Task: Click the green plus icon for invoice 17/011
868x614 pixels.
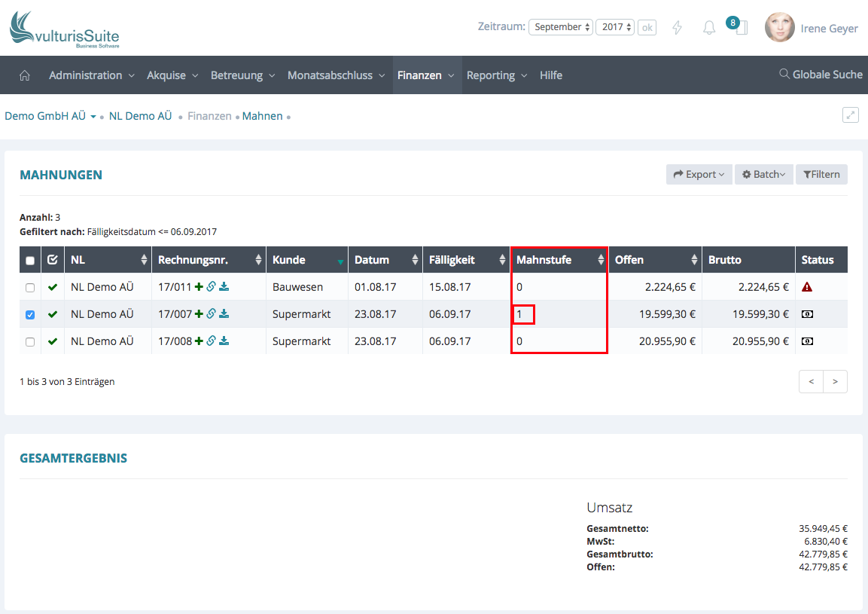Action: pyautogui.click(x=199, y=287)
